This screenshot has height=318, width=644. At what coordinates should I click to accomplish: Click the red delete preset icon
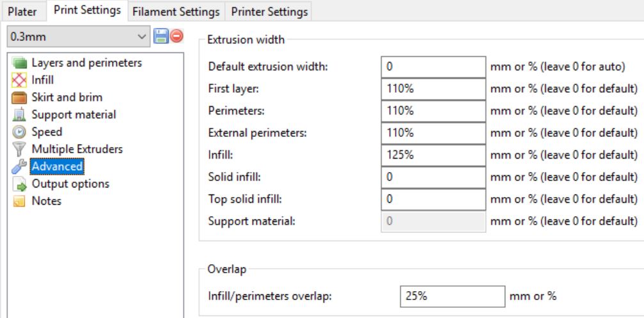[x=176, y=37]
